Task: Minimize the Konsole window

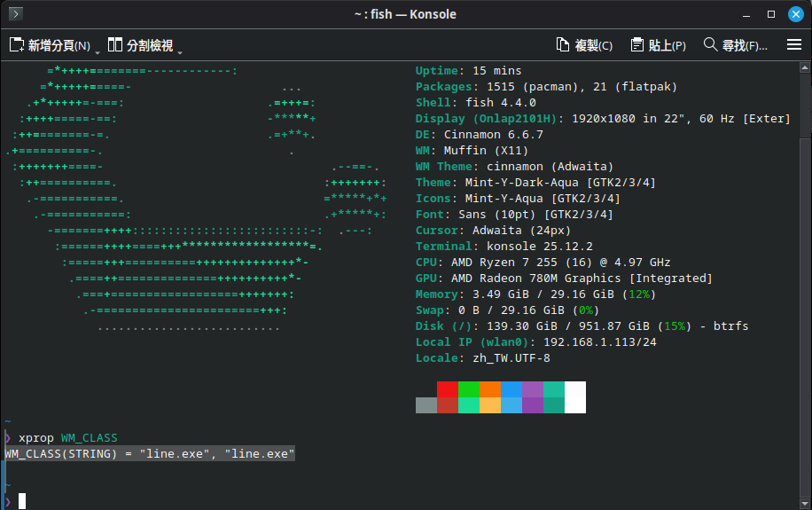Action: click(x=746, y=14)
